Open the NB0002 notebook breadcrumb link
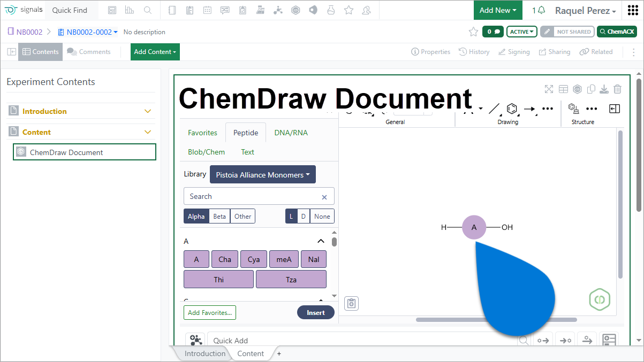Screen dimensions: 644x362 click(x=25, y=32)
